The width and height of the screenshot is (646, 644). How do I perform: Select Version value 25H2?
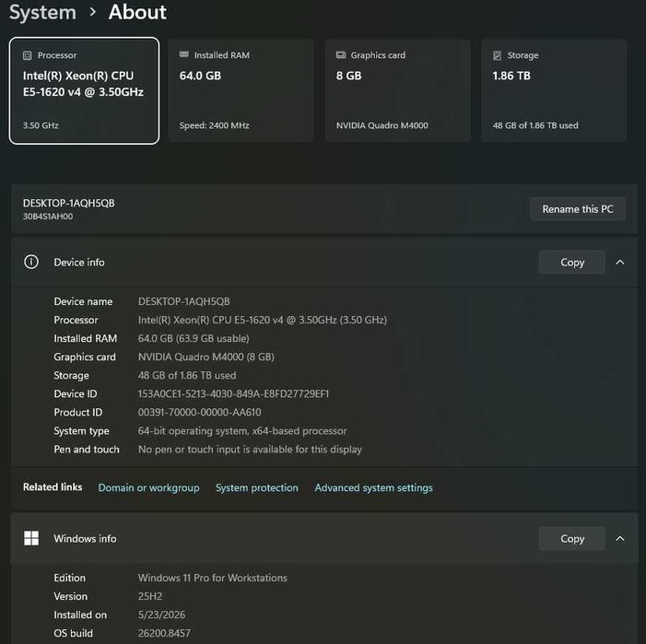click(x=150, y=596)
